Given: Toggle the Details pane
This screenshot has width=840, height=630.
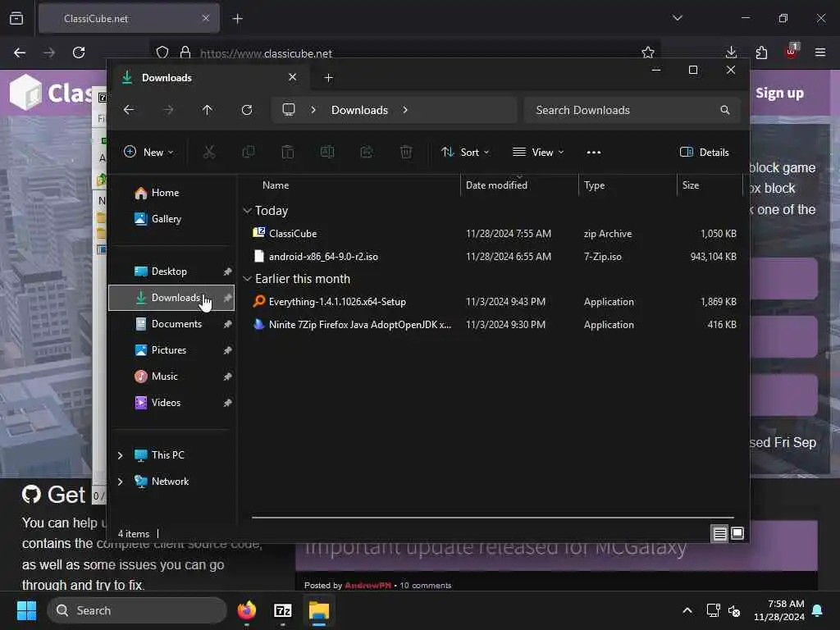Looking at the screenshot, I should [705, 152].
